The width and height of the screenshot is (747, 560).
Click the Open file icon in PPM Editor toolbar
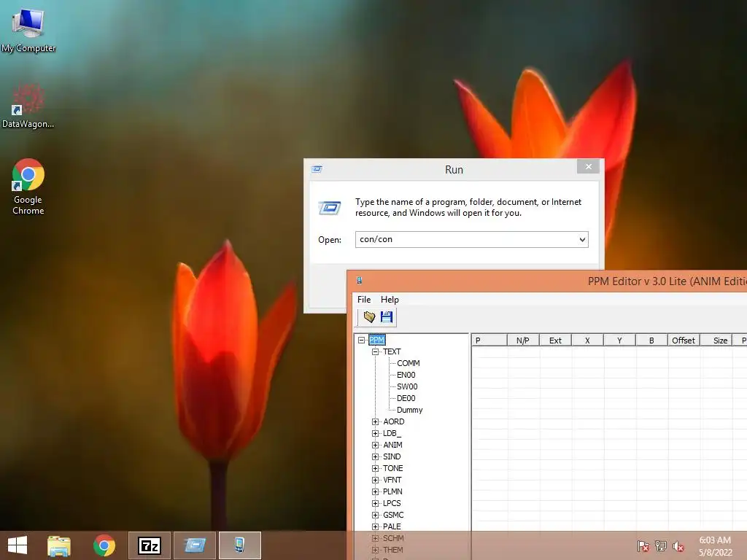tap(369, 317)
